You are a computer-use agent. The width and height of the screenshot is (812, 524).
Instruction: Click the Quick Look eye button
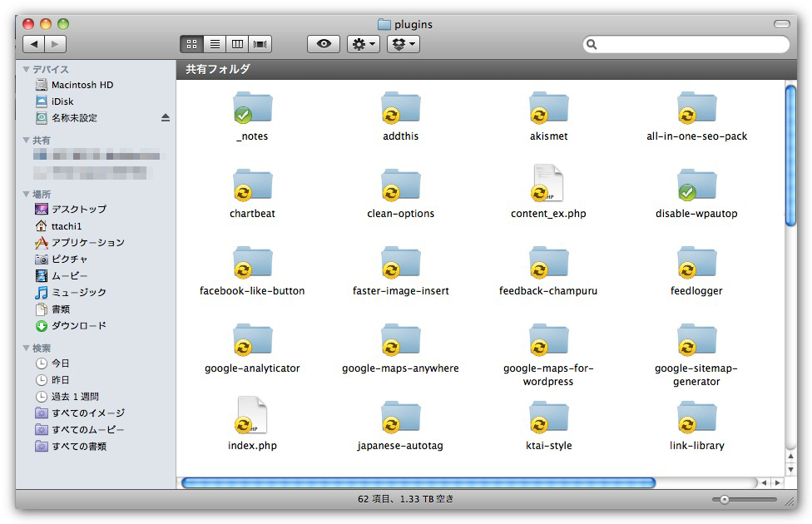pyautogui.click(x=323, y=44)
